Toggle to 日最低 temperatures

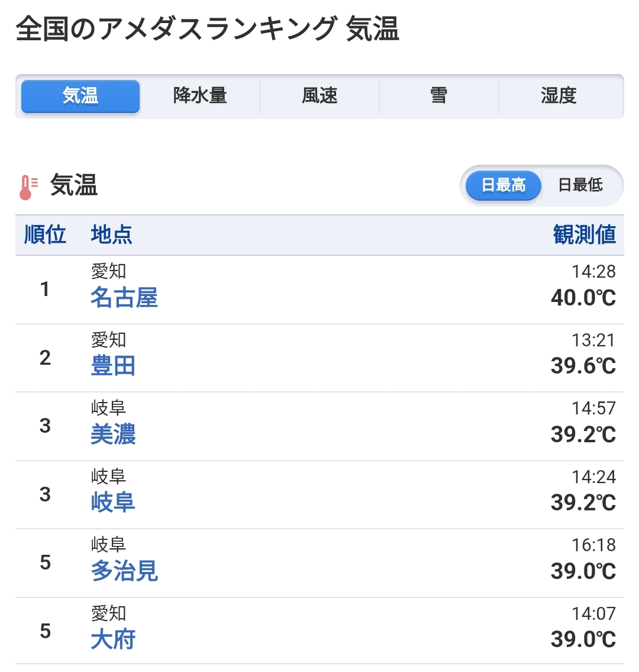pyautogui.click(x=580, y=185)
